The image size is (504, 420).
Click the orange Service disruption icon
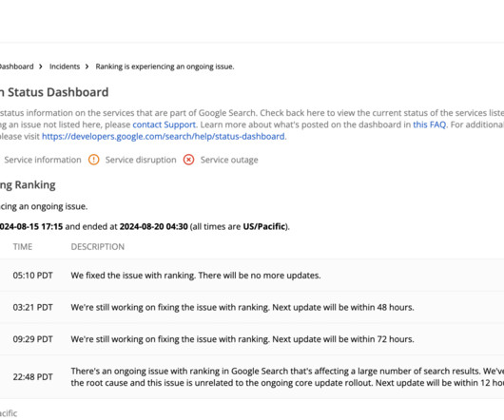[93, 160]
